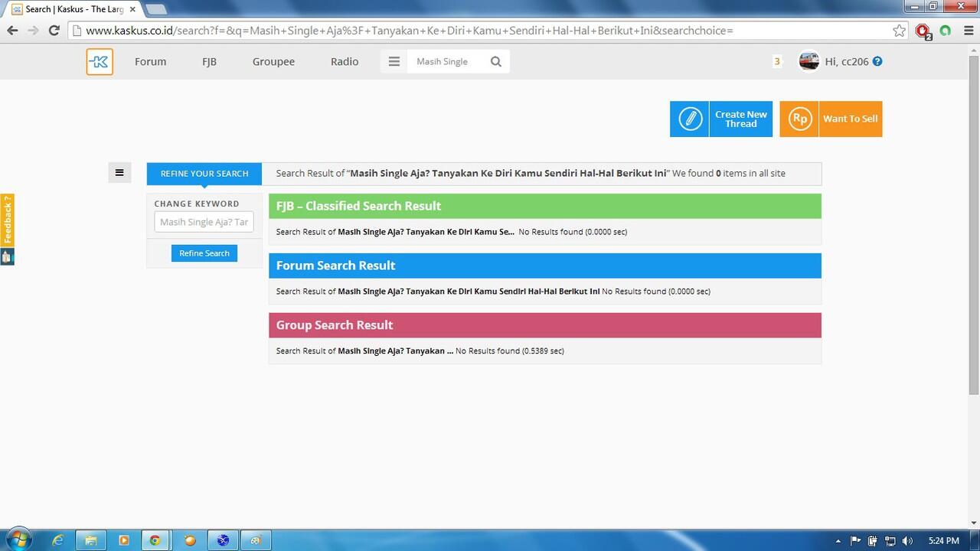Open the Feedback side tab

point(7,220)
